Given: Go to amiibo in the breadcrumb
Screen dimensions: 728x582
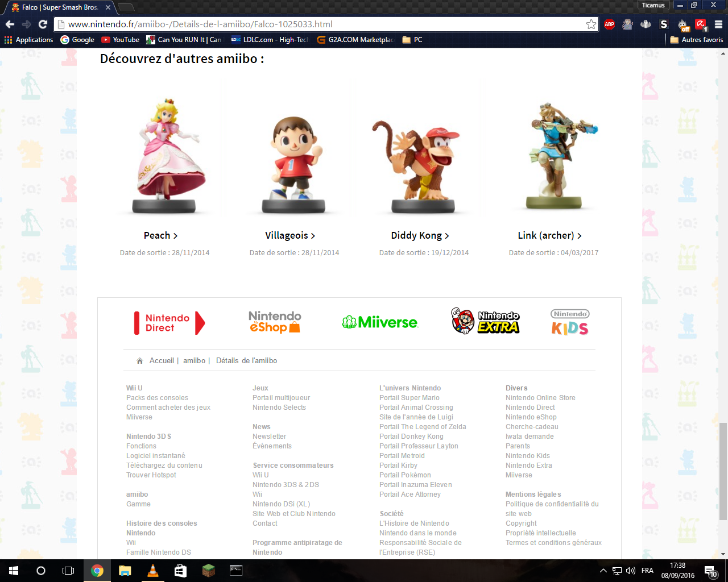Looking at the screenshot, I should 194,361.
